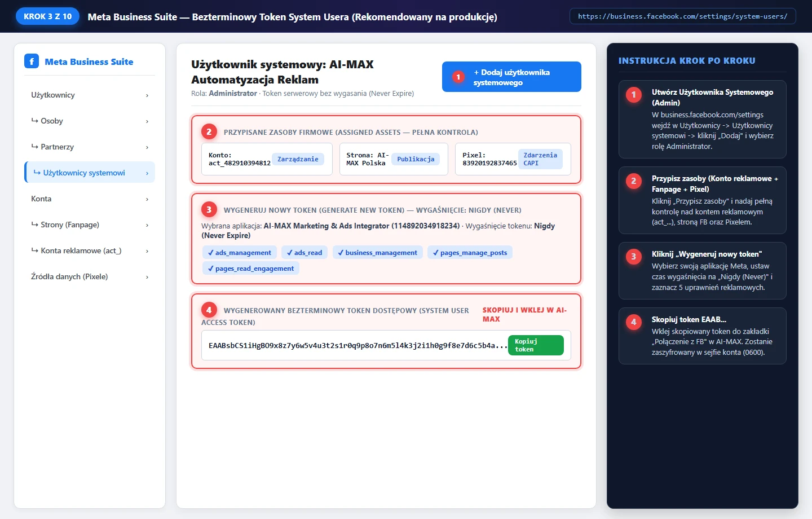Click the Rola: Administrator text
The width and height of the screenshot is (812, 519).
224,93
